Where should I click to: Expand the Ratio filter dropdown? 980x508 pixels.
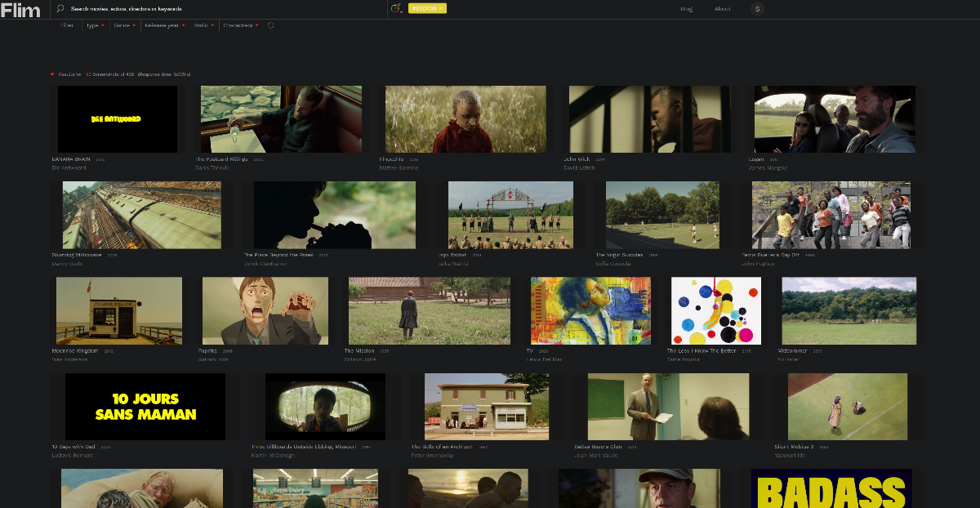(x=204, y=25)
